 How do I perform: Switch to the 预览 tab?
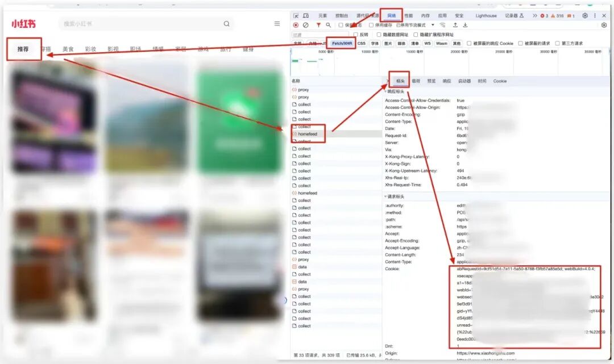coord(432,81)
